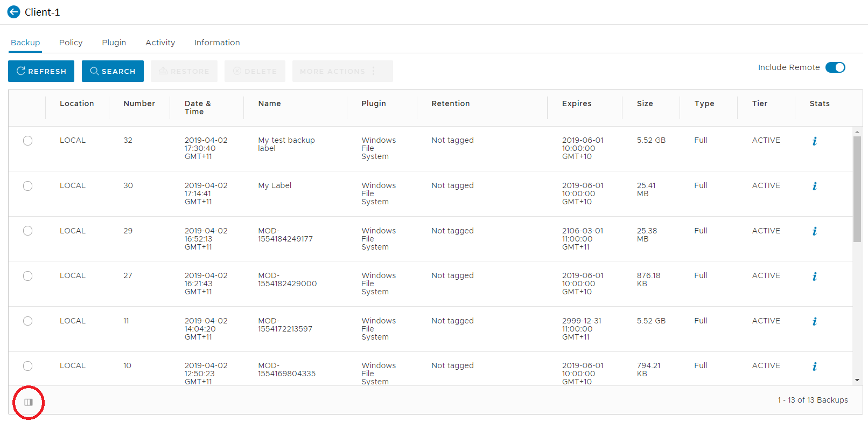Select radio button for backup 29
868x442 pixels.
(x=28, y=231)
